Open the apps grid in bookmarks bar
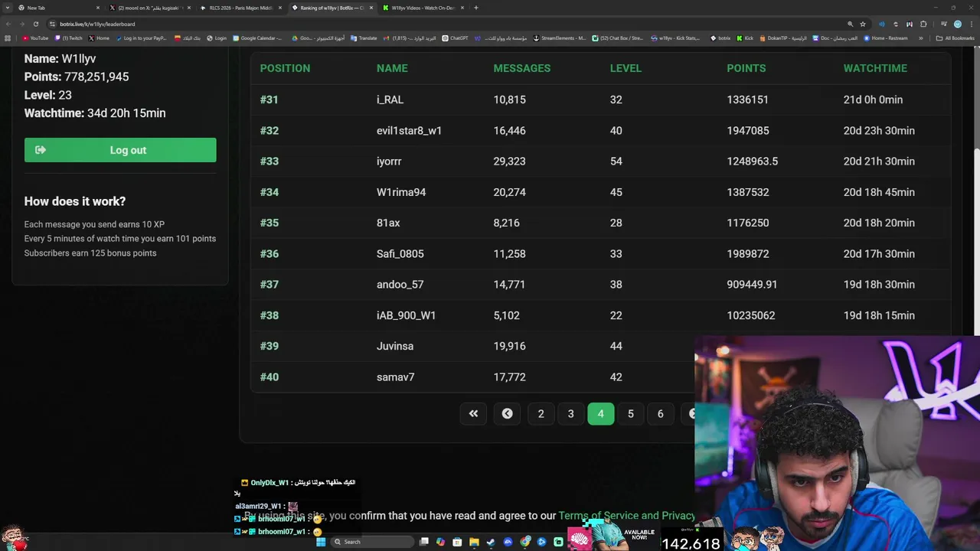The width and height of the screenshot is (980, 551). [x=8, y=38]
